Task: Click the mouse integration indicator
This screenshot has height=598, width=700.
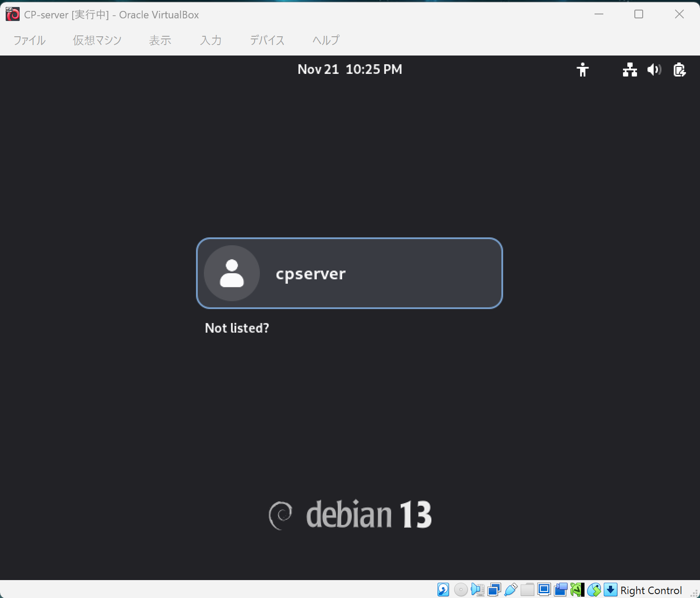Action: 594,590
